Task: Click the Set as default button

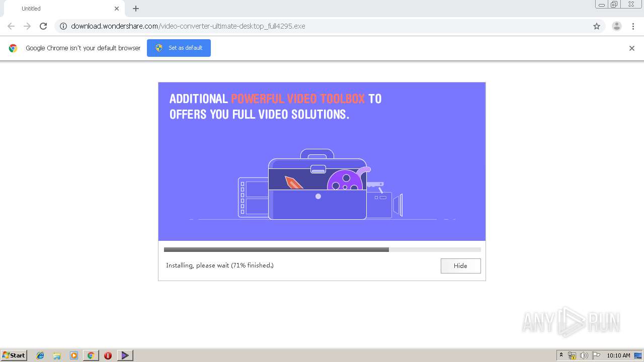Action: [179, 48]
